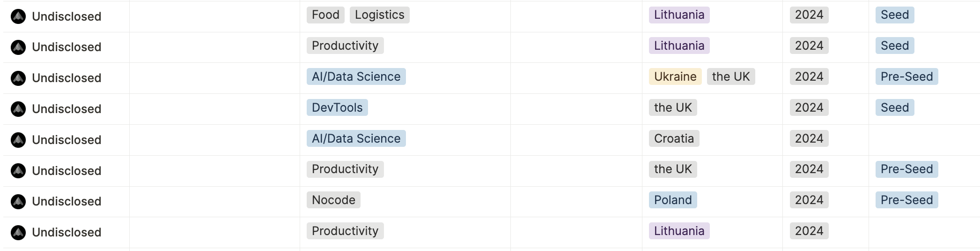Open the Undisclosed entry in the Croatia row
The width and height of the screenshot is (980, 251).
(x=66, y=140)
